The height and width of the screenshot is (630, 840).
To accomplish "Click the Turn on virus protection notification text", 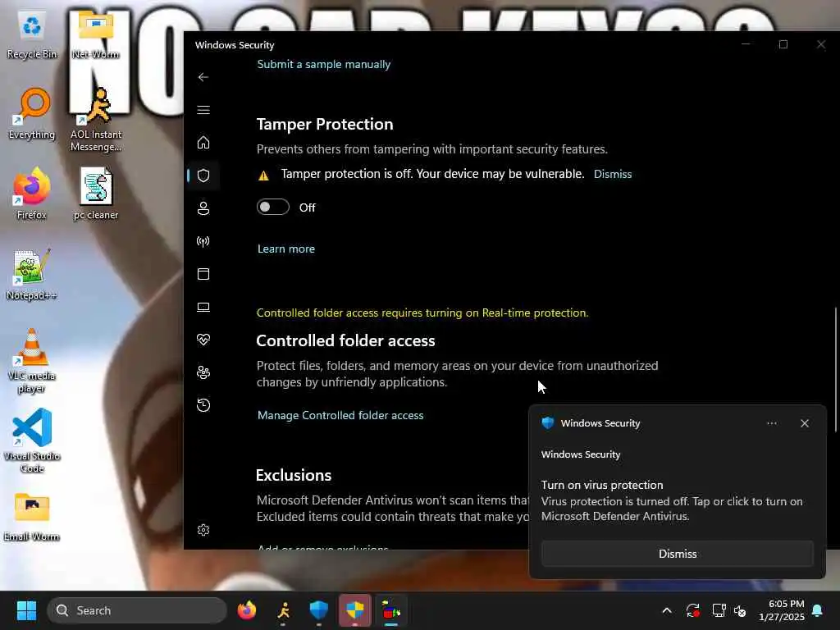I will click(x=601, y=485).
